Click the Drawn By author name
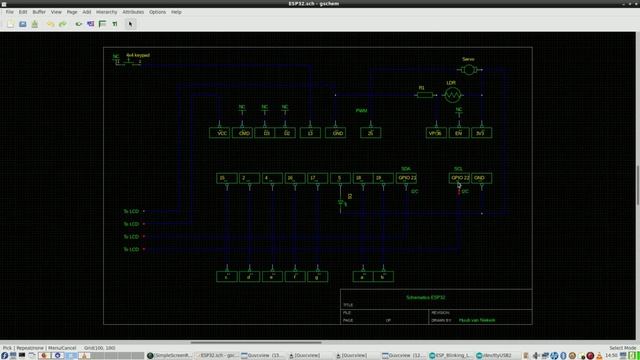This screenshot has width=640, height=360. (477, 320)
